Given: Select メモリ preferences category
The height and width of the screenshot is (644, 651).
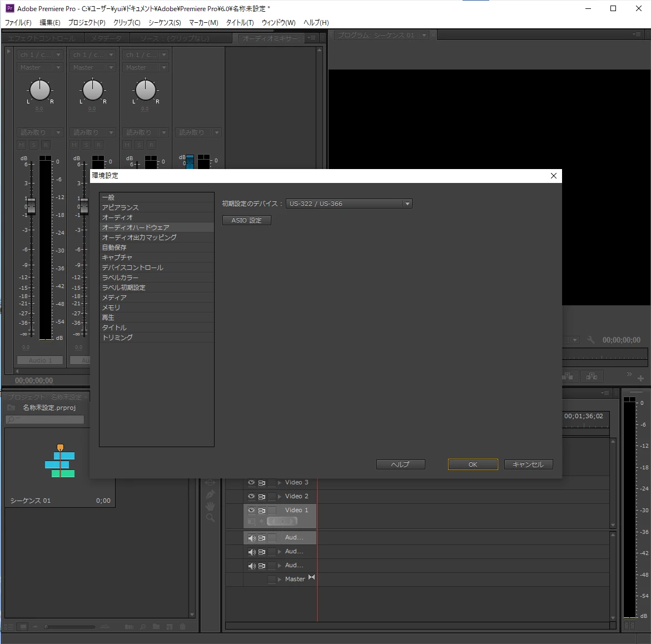Looking at the screenshot, I should (x=157, y=307).
